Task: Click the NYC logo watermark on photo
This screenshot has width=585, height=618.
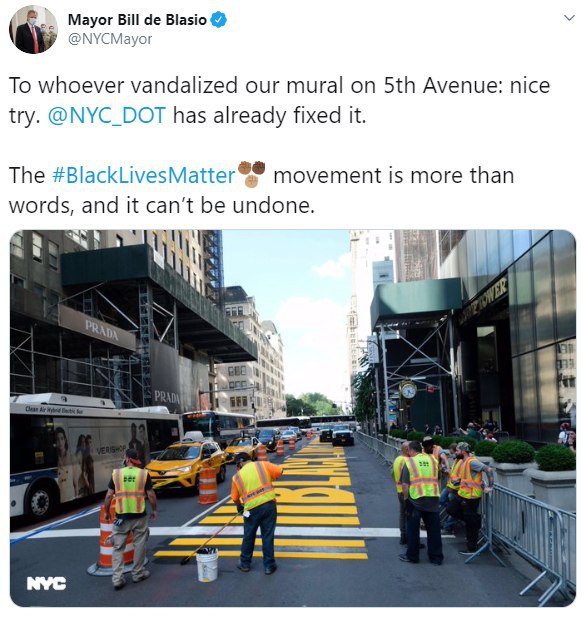Action: pyautogui.click(x=46, y=583)
